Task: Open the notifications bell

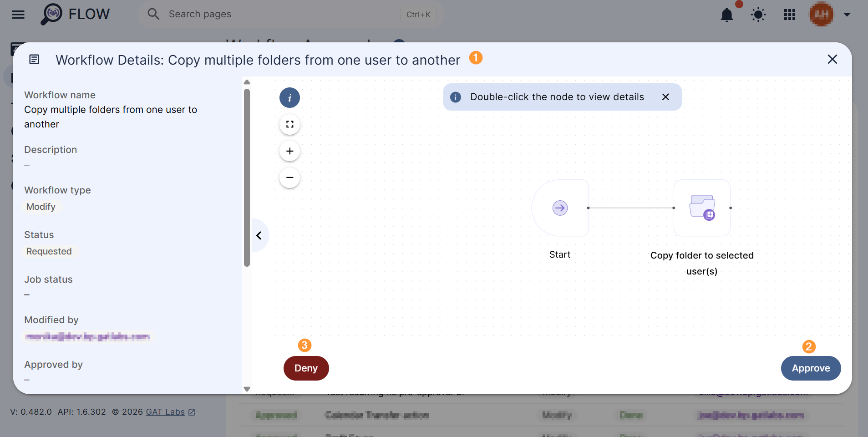Action: (x=727, y=15)
